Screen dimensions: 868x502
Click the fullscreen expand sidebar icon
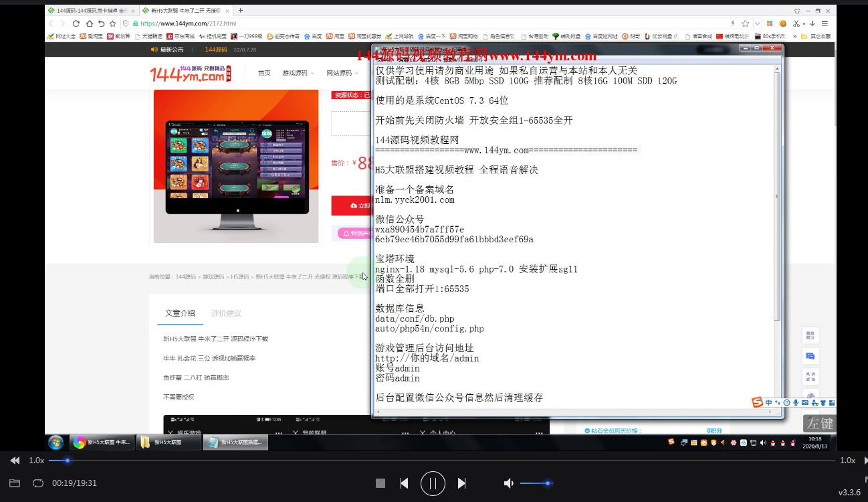(810, 377)
